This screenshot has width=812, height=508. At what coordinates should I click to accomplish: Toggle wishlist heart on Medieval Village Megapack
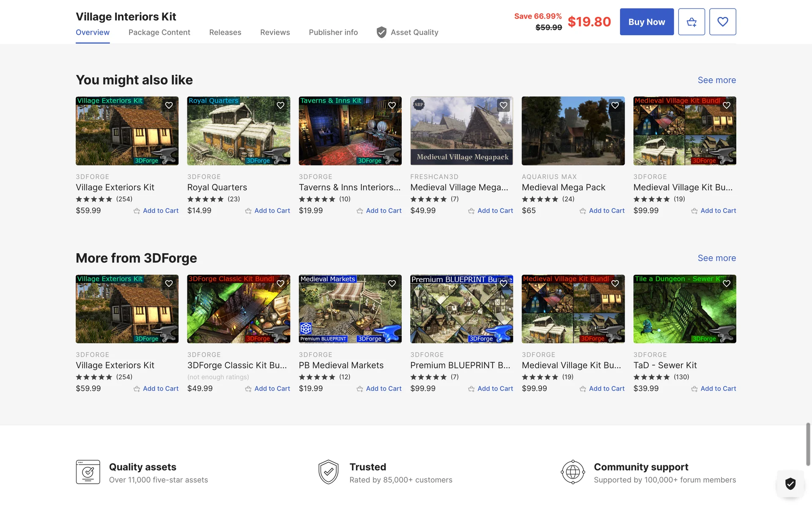coord(503,105)
